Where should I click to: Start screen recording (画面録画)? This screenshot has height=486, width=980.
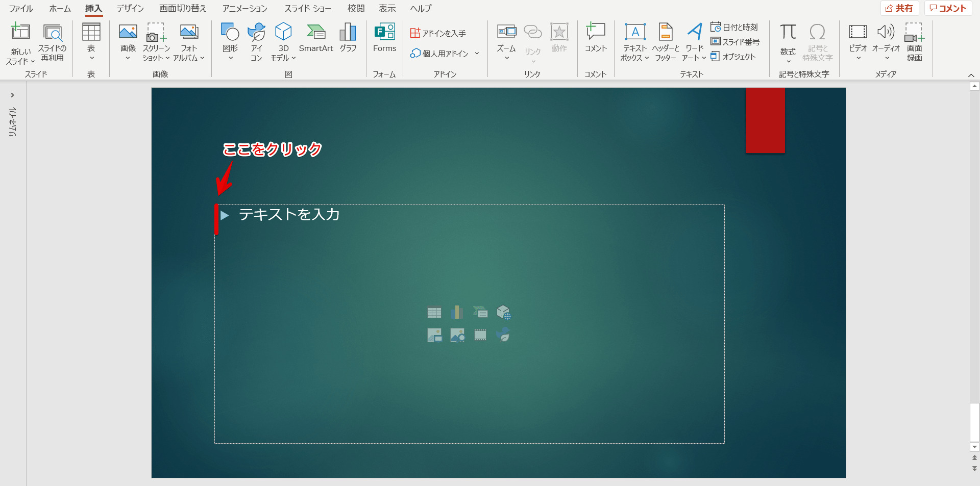[914, 43]
